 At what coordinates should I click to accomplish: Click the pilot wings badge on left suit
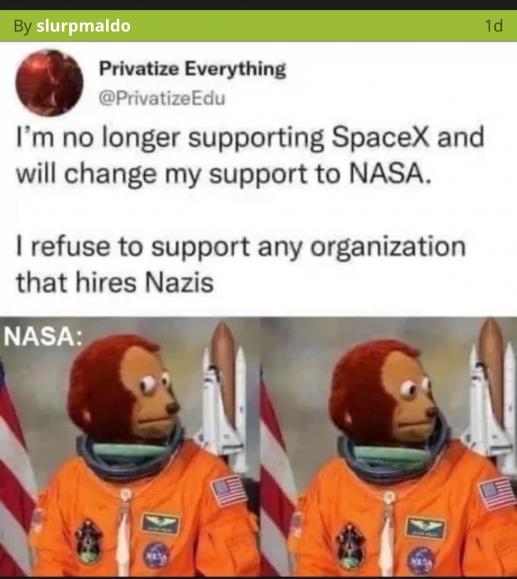click(161, 523)
